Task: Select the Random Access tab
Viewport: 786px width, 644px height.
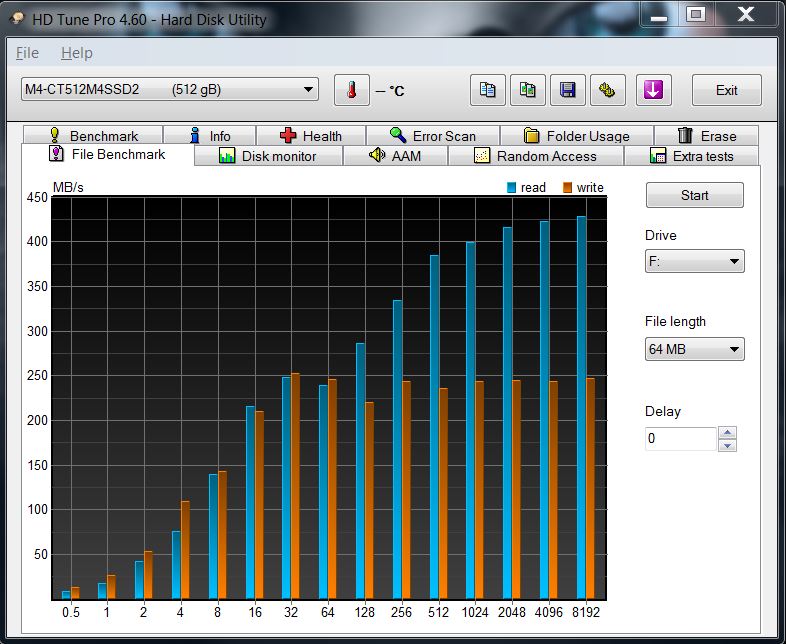Action: click(535, 156)
